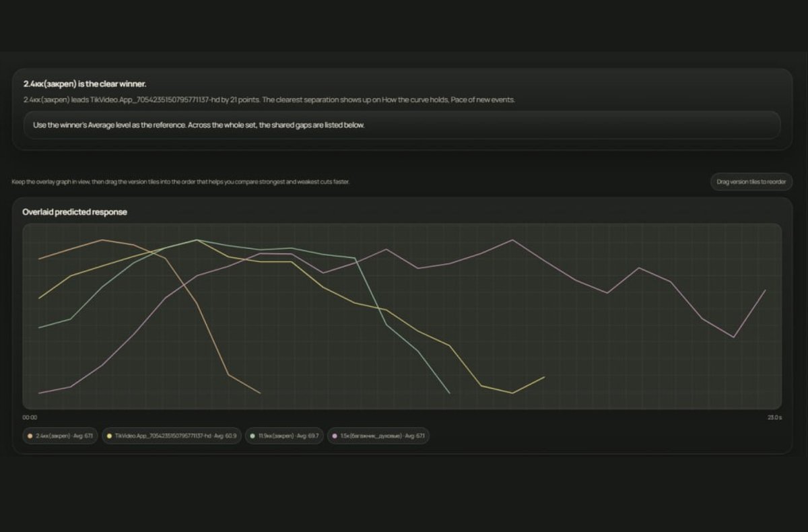Click the purple curve's highest peak on the graph
Image resolution: width=808 pixels, height=532 pixels.
513,240
